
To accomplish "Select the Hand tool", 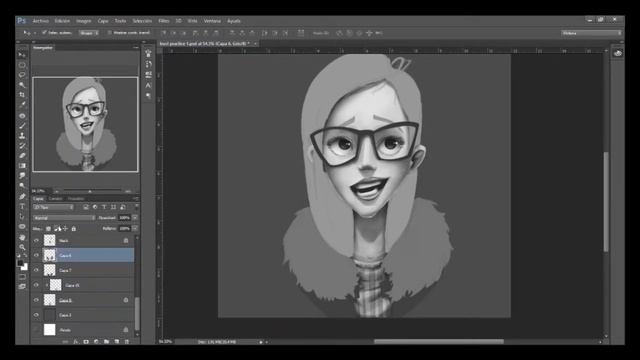I will tap(22, 237).
